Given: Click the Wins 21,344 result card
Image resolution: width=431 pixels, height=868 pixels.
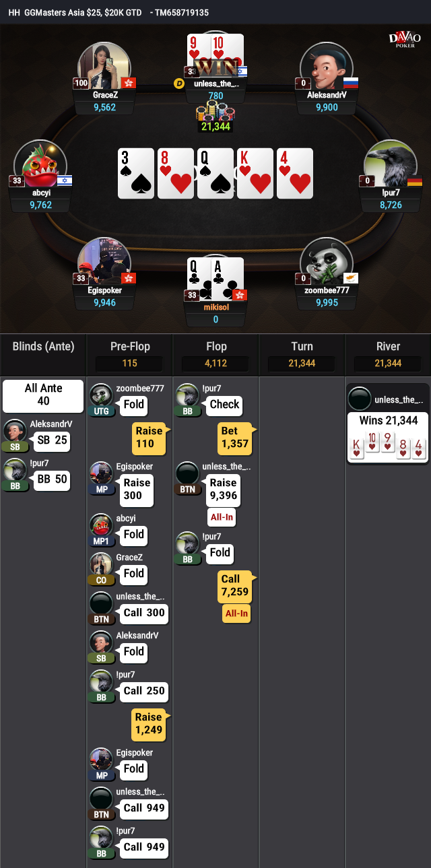Looking at the screenshot, I should click(389, 437).
